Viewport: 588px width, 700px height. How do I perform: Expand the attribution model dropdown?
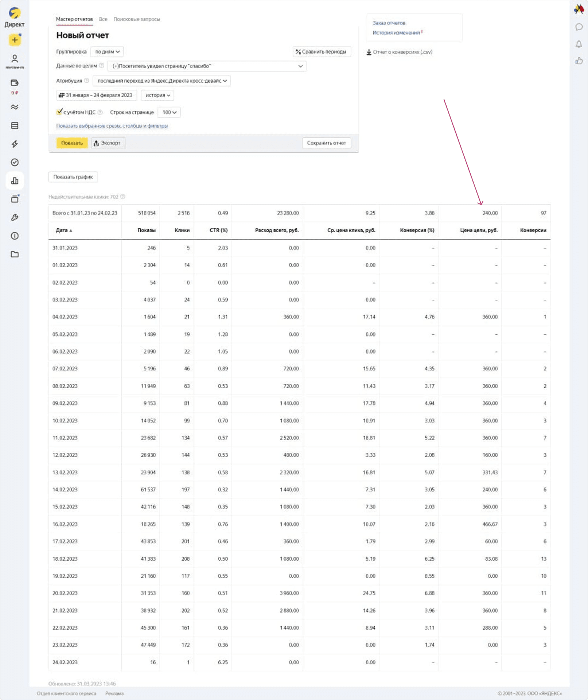click(161, 81)
